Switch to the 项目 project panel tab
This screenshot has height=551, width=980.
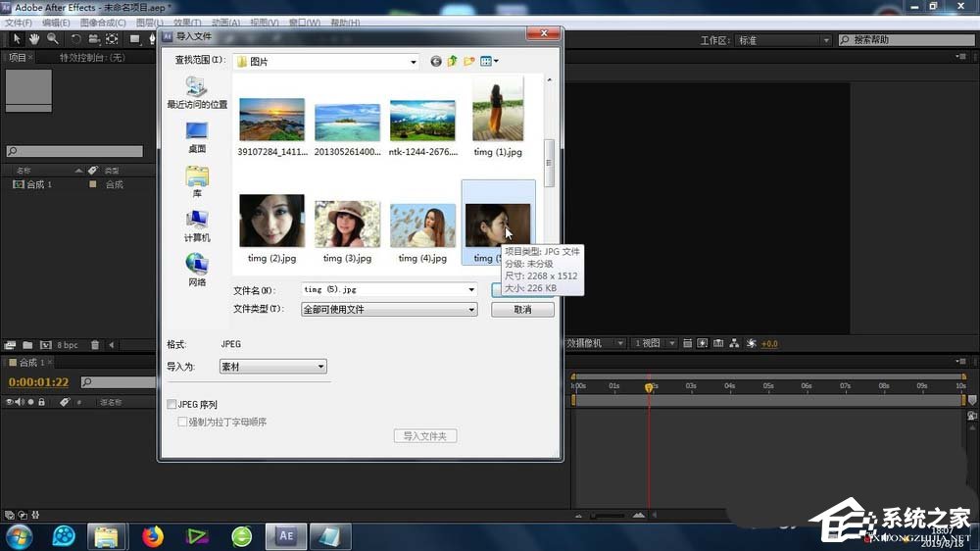click(18, 58)
